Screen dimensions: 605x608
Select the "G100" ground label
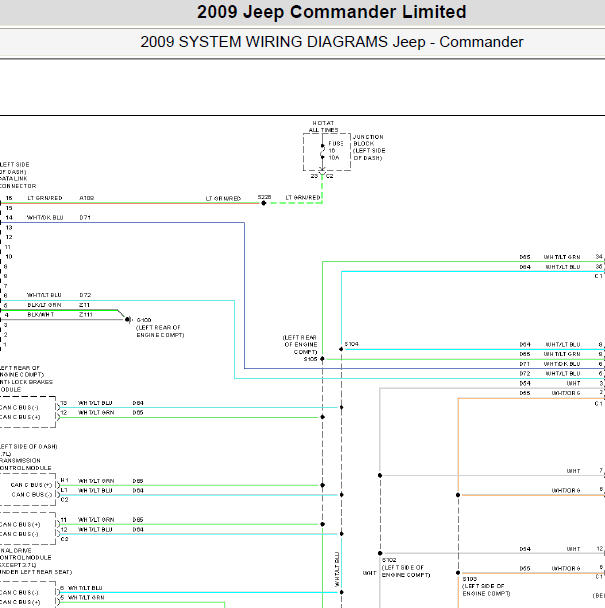(144, 320)
